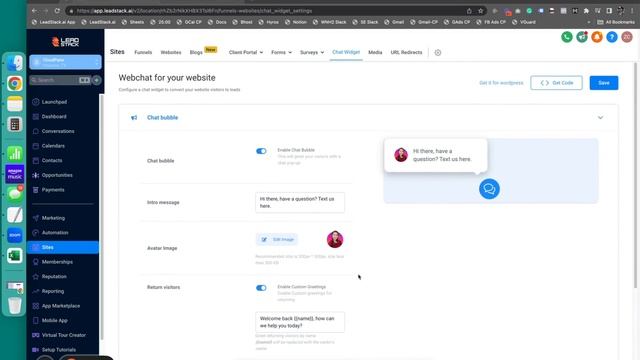
Task: Open Numbers app from the dock
Action: (15, 153)
